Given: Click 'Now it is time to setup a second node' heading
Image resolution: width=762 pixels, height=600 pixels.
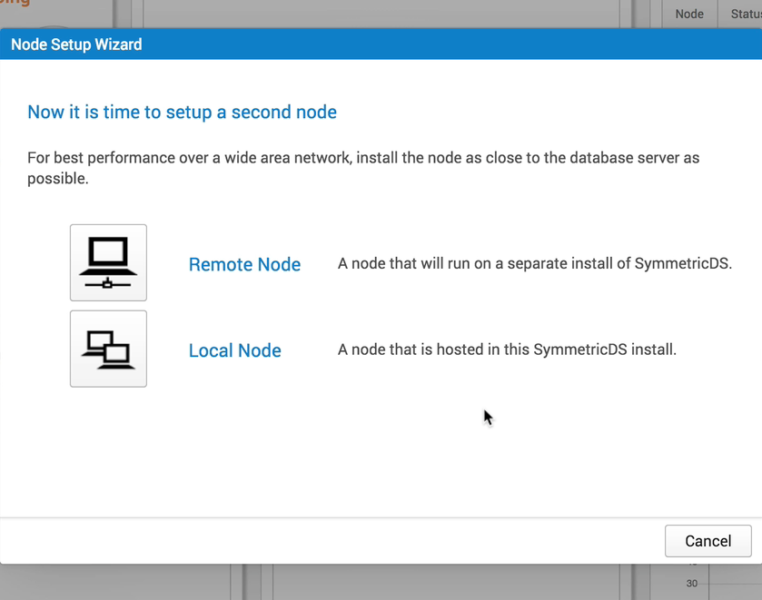Looking at the screenshot, I should (x=182, y=112).
